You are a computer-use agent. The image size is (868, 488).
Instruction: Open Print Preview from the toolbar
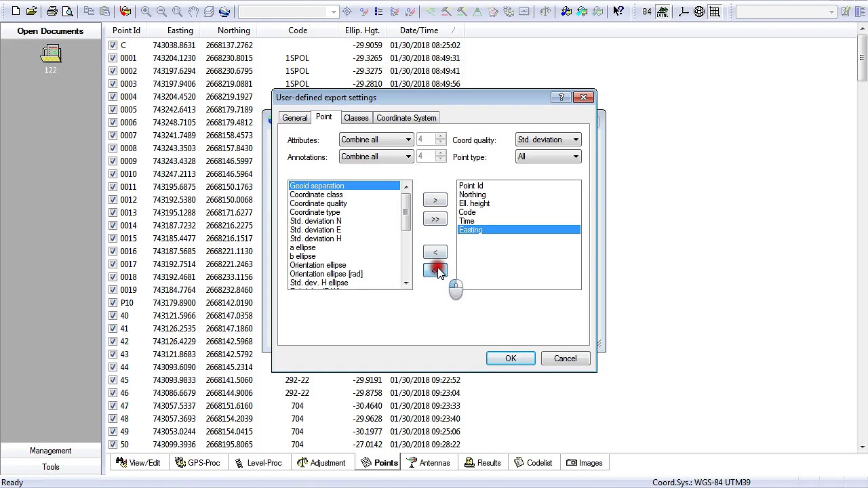68,12
